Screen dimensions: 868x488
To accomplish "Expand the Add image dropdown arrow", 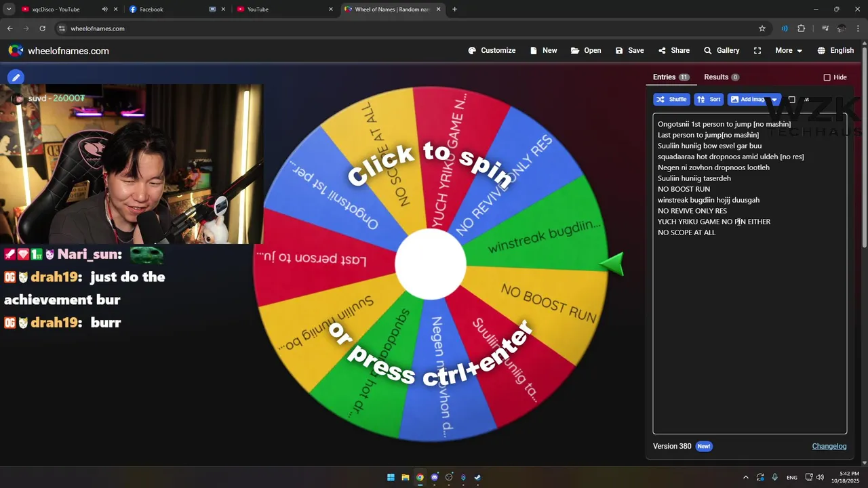I will point(774,100).
